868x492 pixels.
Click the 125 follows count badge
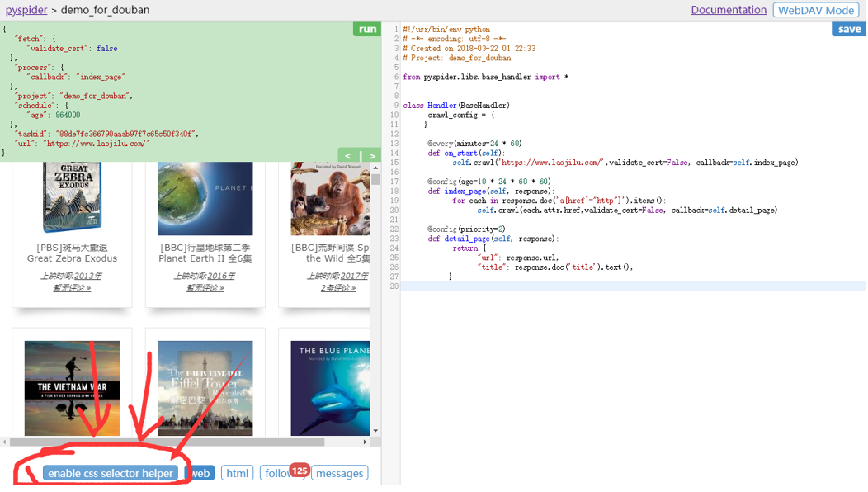click(300, 470)
